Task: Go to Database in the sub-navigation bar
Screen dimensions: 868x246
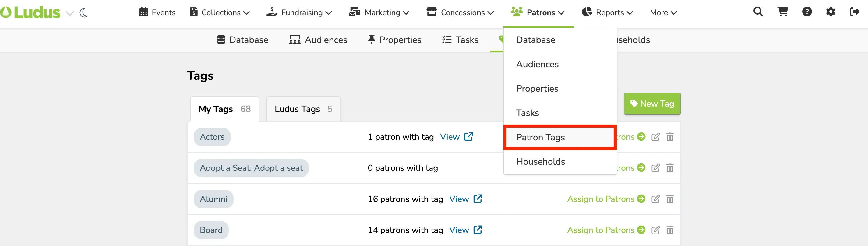Action: click(x=243, y=40)
